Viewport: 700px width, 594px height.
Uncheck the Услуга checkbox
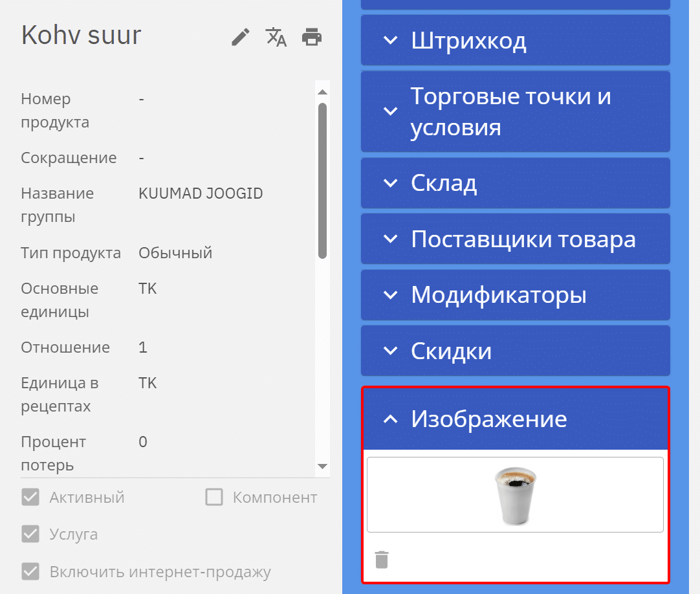(x=30, y=534)
